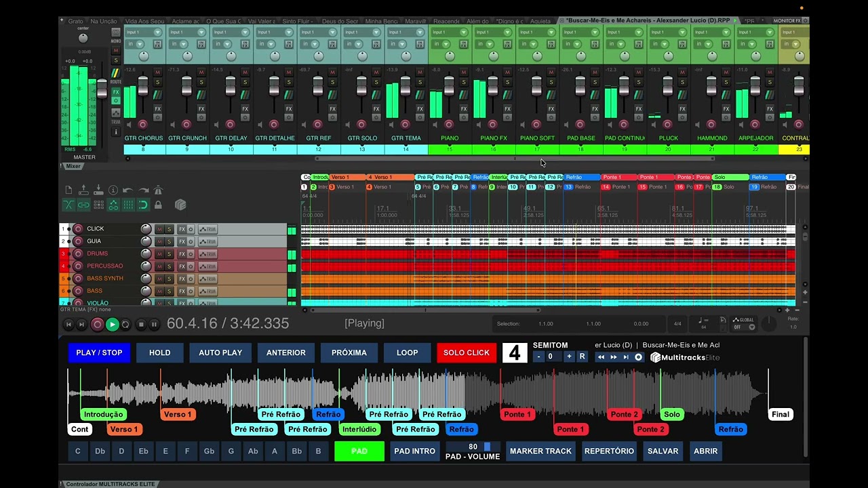Click the Undo arrow icon

tap(128, 190)
